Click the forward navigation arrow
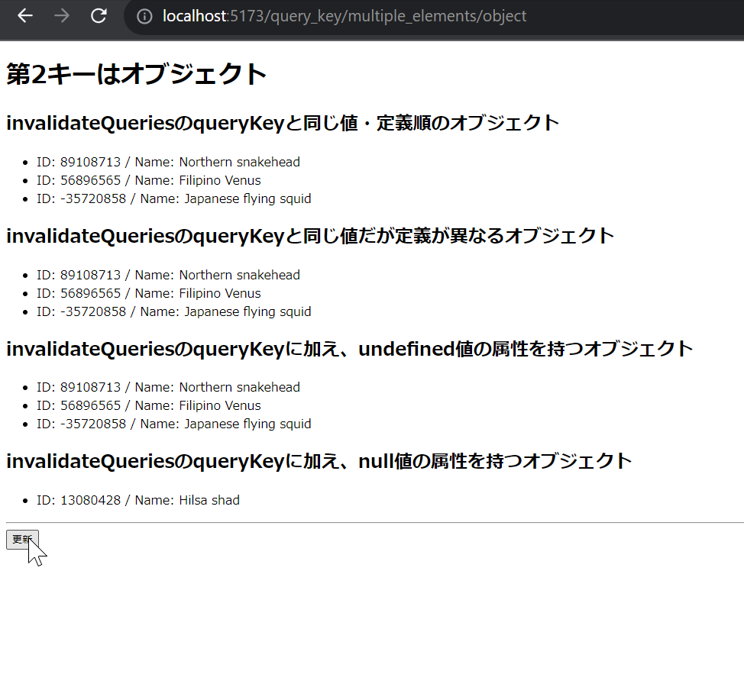This screenshot has width=744, height=700. coord(62,15)
